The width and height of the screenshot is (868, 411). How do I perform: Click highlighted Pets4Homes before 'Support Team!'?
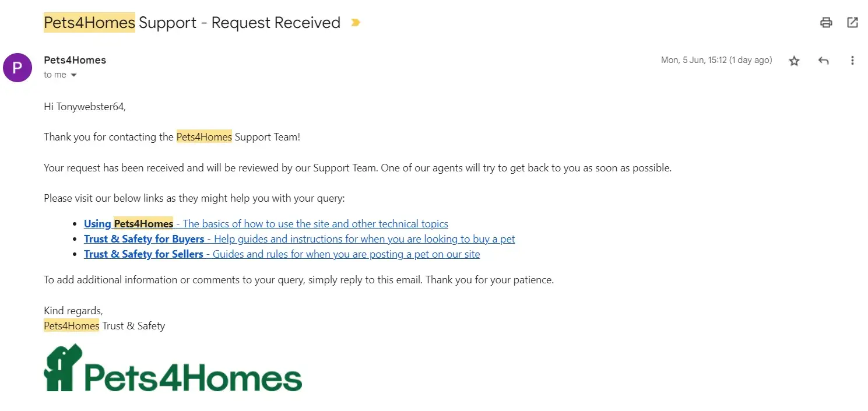coord(204,137)
